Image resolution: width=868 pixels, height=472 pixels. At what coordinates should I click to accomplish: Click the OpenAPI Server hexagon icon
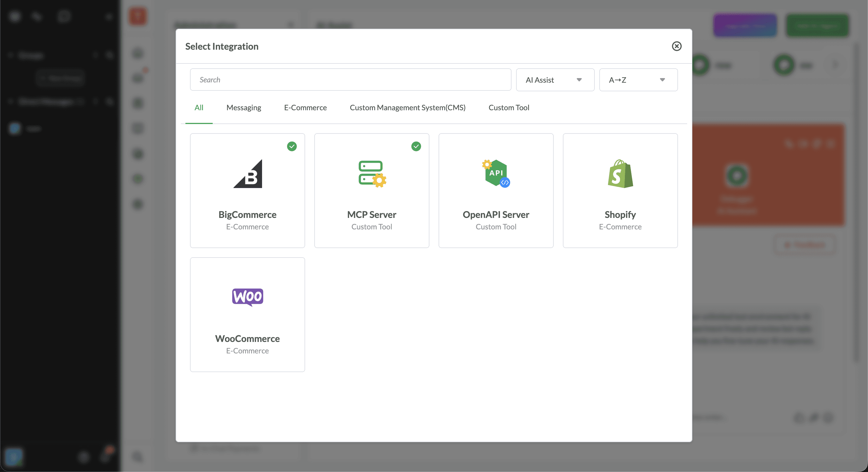click(496, 173)
